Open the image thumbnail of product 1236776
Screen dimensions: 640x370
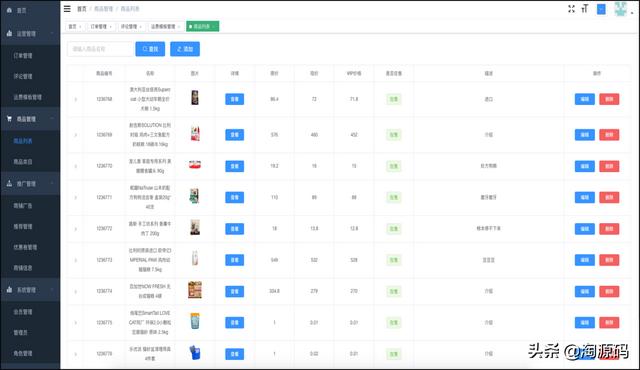[195, 352]
